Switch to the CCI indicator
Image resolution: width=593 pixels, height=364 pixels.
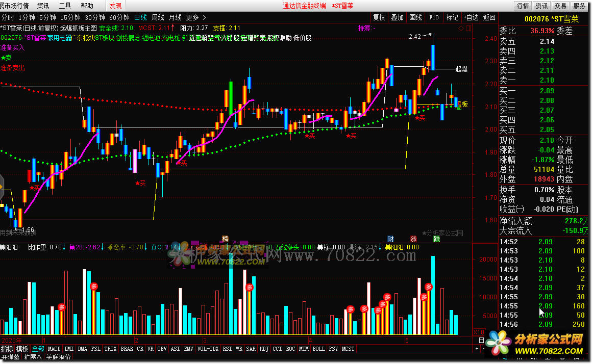[277, 349]
